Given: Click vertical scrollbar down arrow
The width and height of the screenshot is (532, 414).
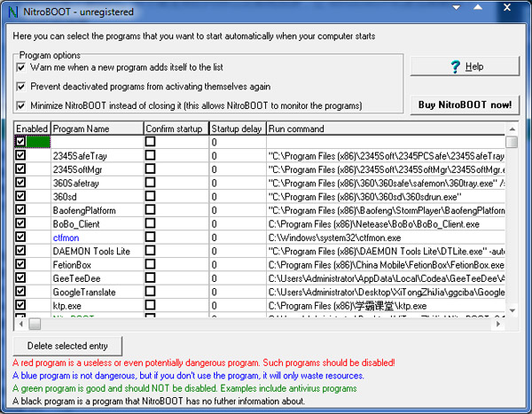Looking at the screenshot, I should [512, 310].
